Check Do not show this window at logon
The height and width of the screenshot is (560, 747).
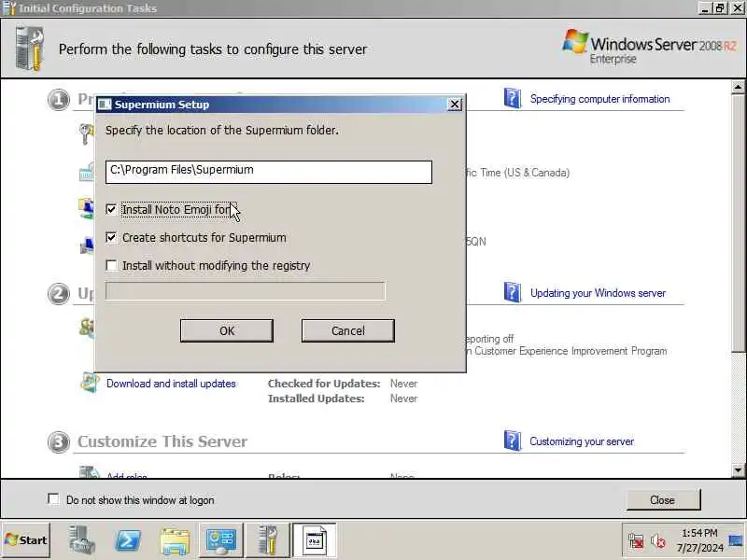point(53,499)
